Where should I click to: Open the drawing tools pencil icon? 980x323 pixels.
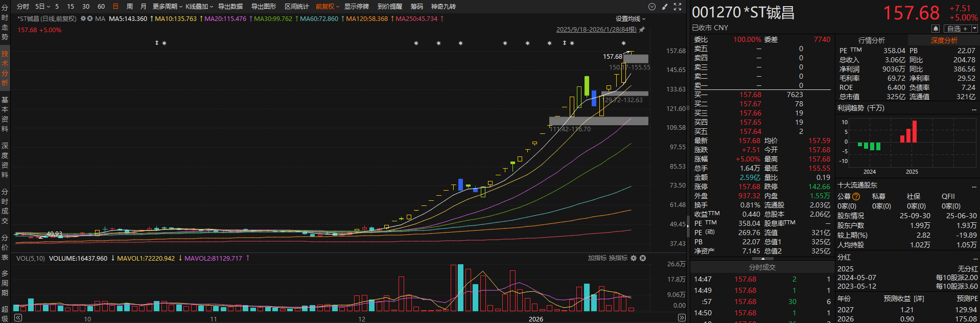[665, 7]
